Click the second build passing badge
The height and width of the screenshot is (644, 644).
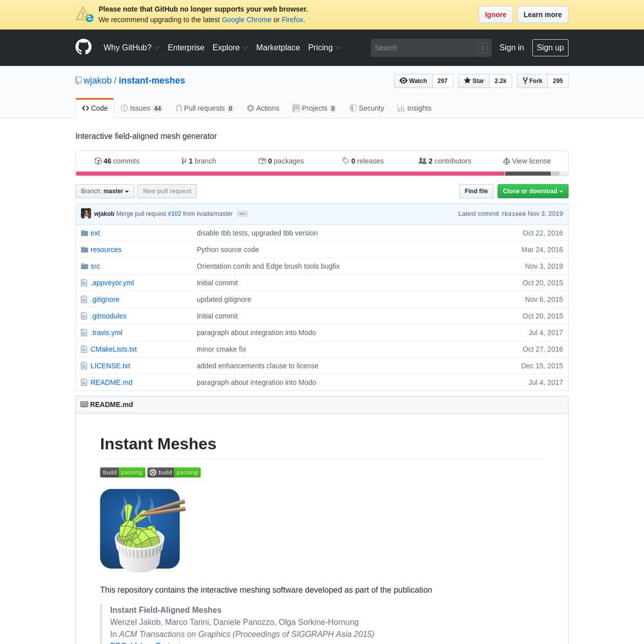(x=174, y=472)
